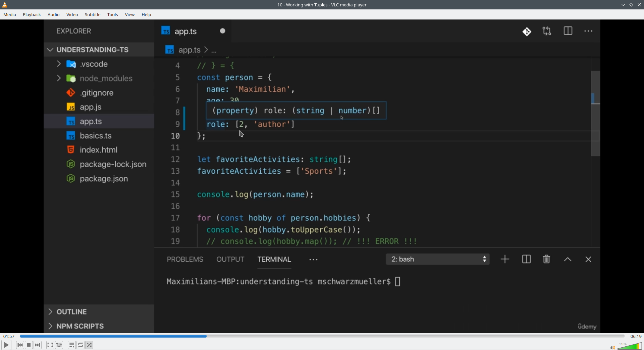This screenshot has height=350, width=644.
Task: Open the Playback menu
Action: click(x=32, y=15)
